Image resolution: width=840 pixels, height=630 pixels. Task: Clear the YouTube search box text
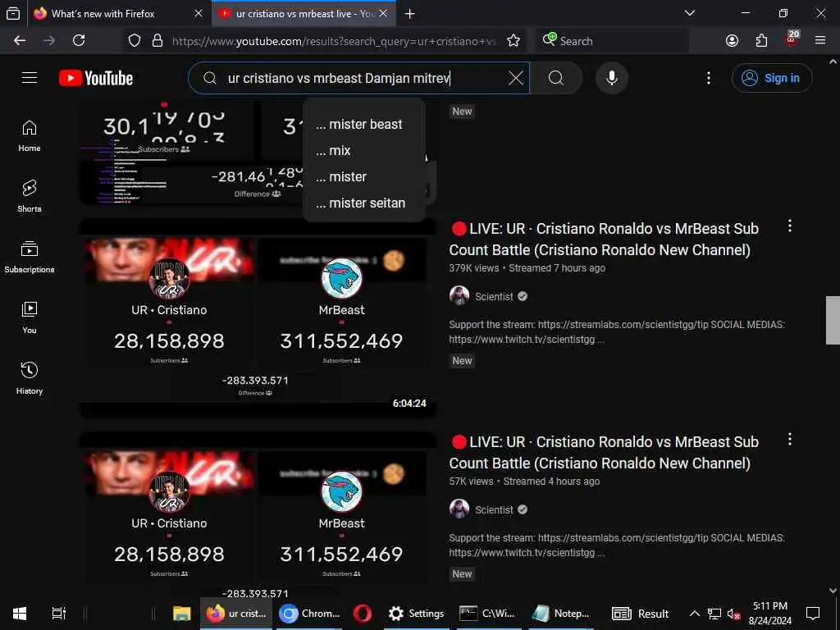coord(515,78)
